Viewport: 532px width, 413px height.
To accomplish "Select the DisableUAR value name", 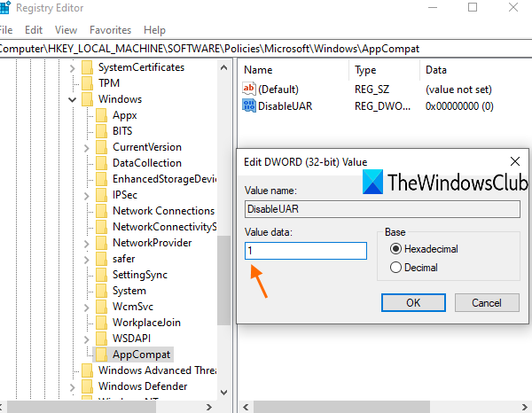I will click(x=285, y=106).
